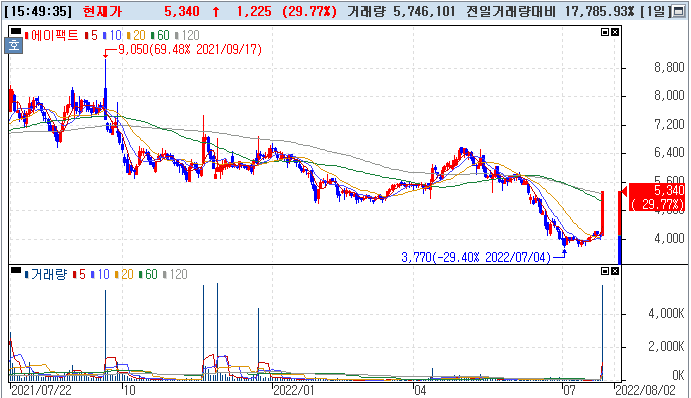Image resolution: width=691 pixels, height=398 pixels.
Task: Click the 8,000 price axis label
Action: pyautogui.click(x=669, y=96)
